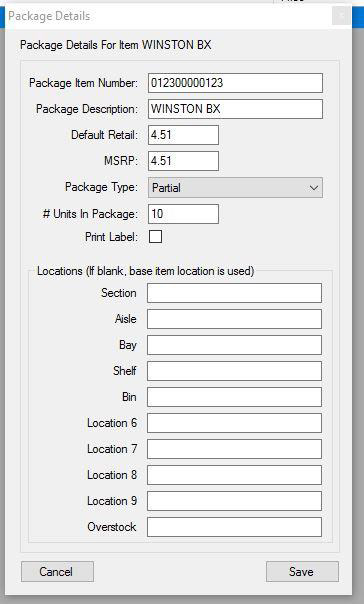The height and width of the screenshot is (604, 364).
Task: Click the Overstock input field
Action: click(234, 527)
